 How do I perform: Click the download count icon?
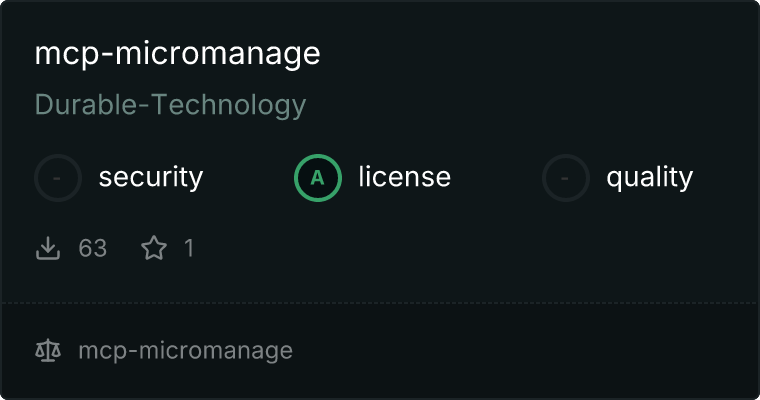(48, 248)
